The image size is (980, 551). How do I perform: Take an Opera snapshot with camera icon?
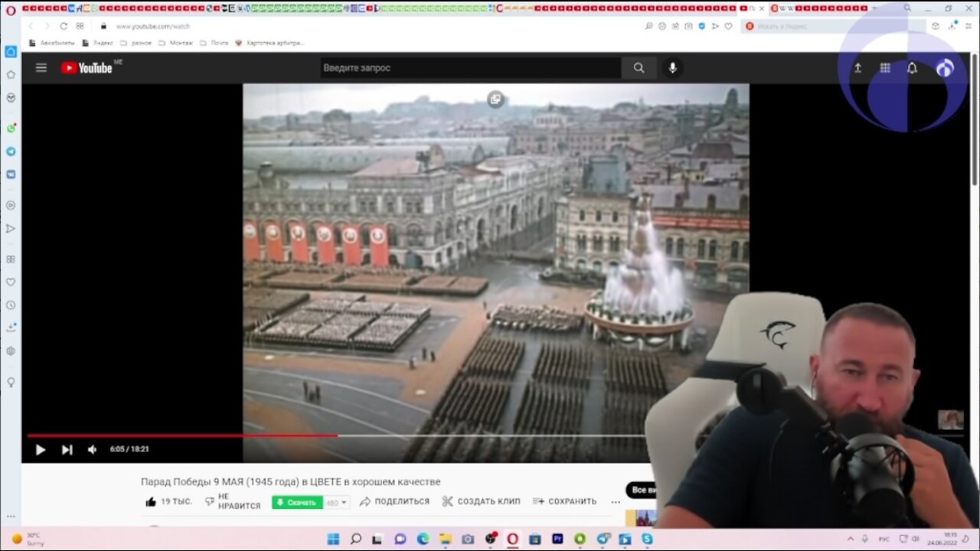pyautogui.click(x=688, y=26)
